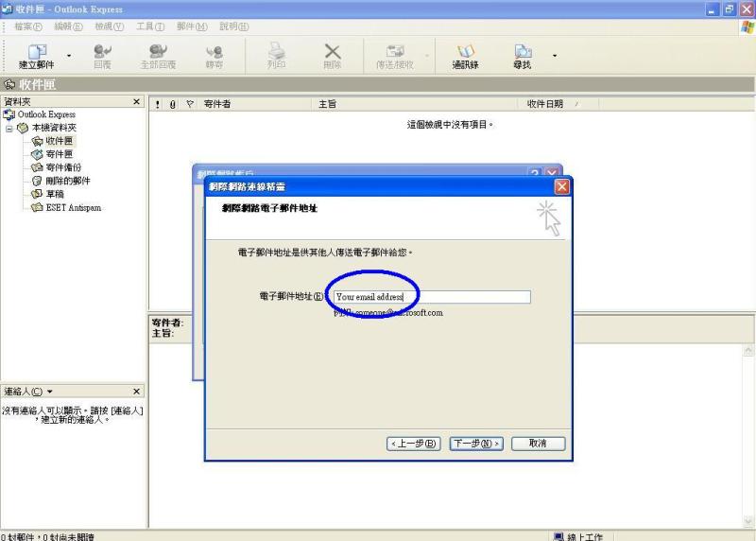This screenshot has height=541, width=756.
Task: Close the Folders (資料夾) pane
Action: pos(136,101)
